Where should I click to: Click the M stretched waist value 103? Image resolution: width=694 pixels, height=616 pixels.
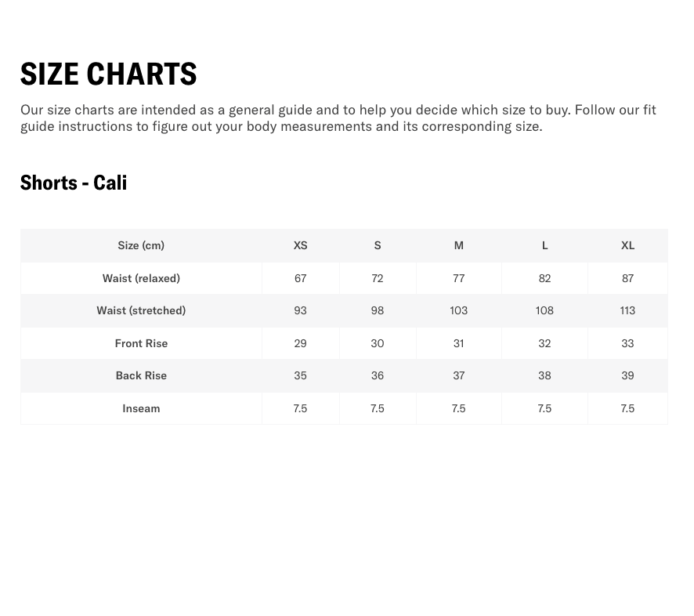point(459,310)
